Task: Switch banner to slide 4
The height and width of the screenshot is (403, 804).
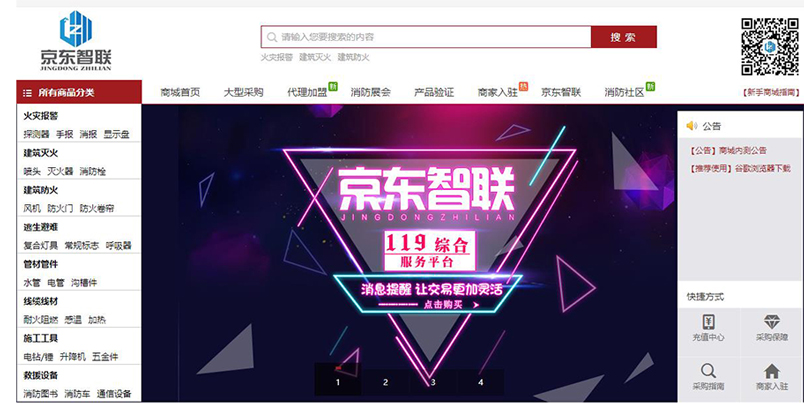Action: coord(480,381)
